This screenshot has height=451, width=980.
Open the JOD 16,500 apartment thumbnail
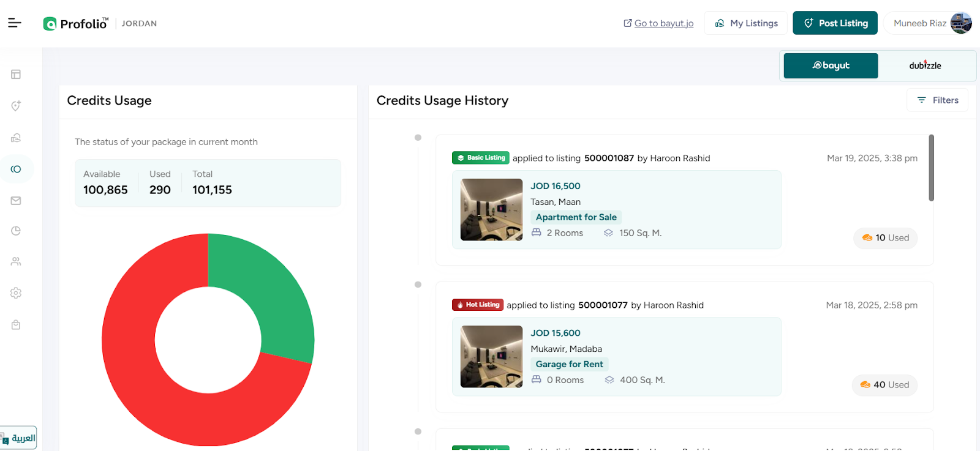click(492, 209)
